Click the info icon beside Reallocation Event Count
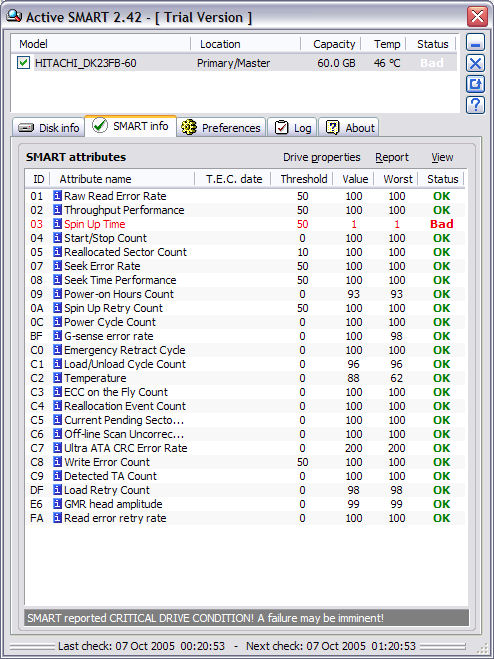494x659 pixels. [58, 406]
